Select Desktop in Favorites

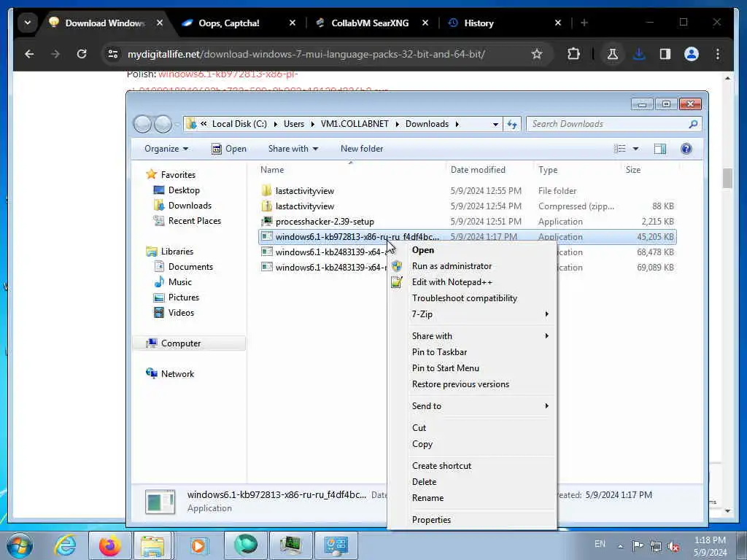click(x=184, y=190)
